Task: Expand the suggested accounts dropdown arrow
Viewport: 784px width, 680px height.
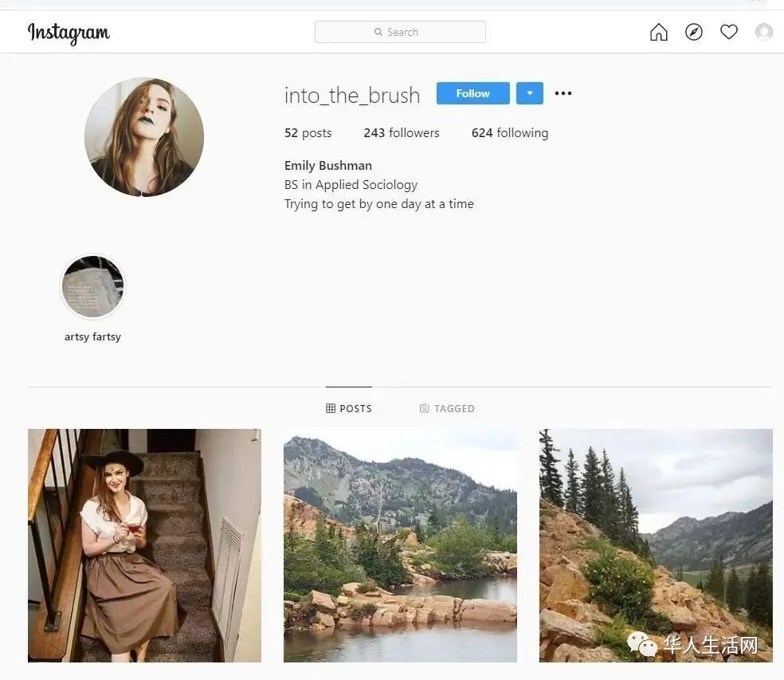Action: (x=530, y=93)
